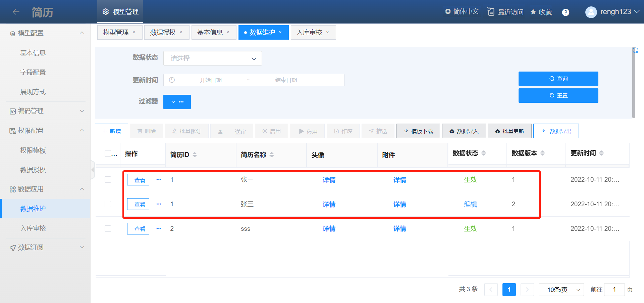Click the 开始日期 date input field
The width and height of the screenshot is (644, 303).
(x=211, y=80)
